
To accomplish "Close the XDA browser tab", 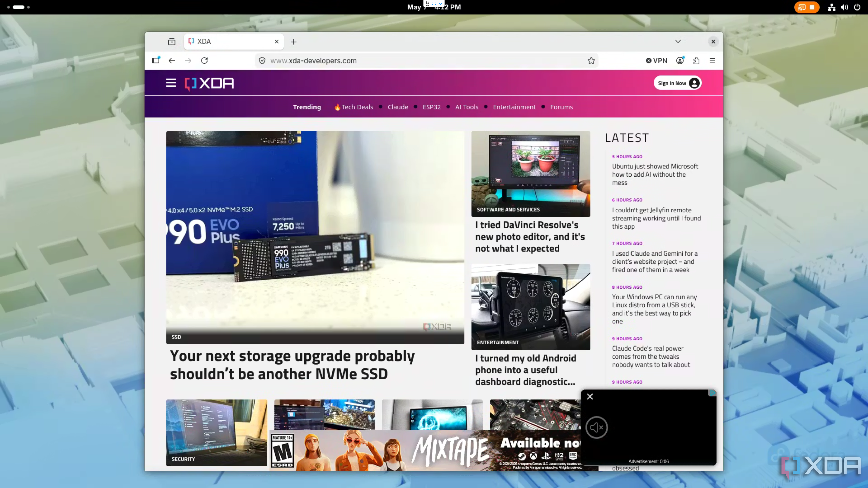I will 277,41.
